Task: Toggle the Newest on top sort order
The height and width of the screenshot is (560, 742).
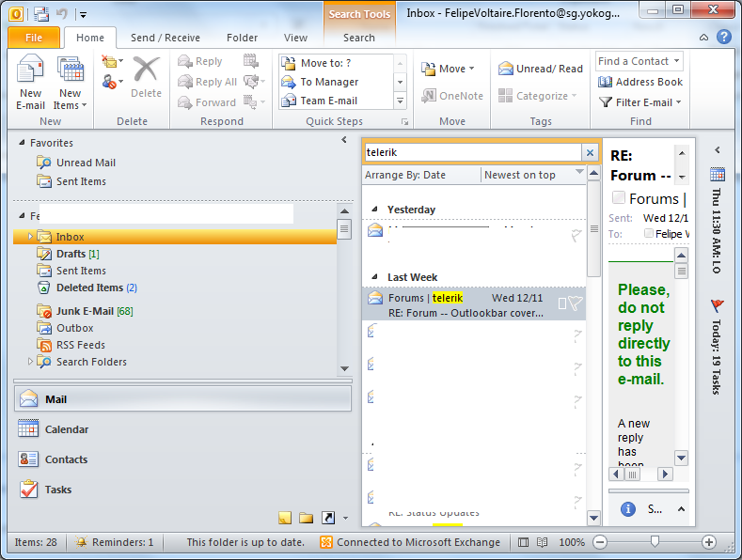Action: (533, 175)
